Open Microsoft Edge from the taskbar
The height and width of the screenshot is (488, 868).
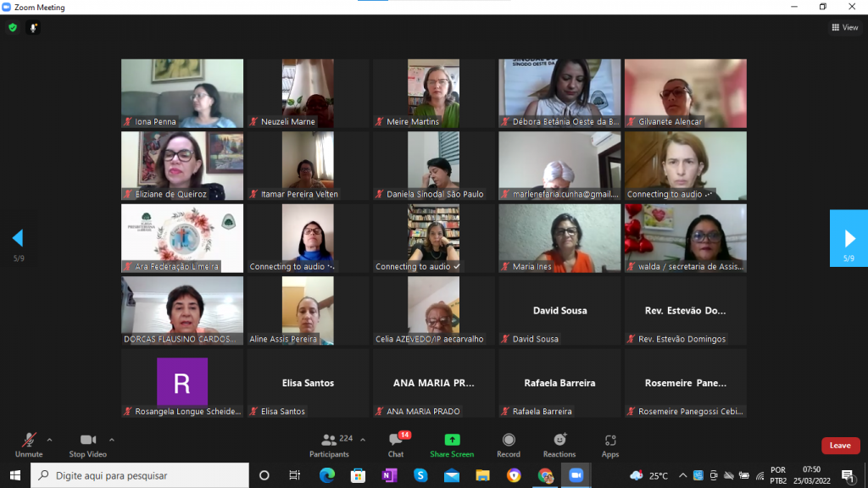tap(327, 475)
